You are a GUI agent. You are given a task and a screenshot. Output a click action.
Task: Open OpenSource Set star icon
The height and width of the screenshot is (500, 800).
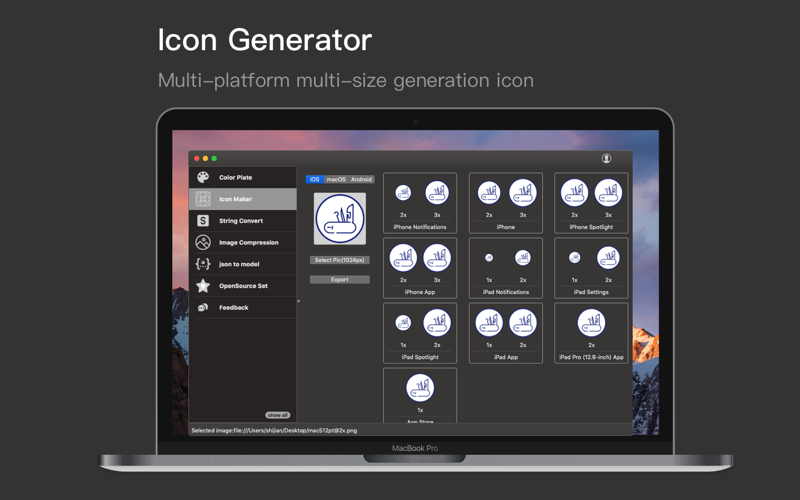coord(203,286)
